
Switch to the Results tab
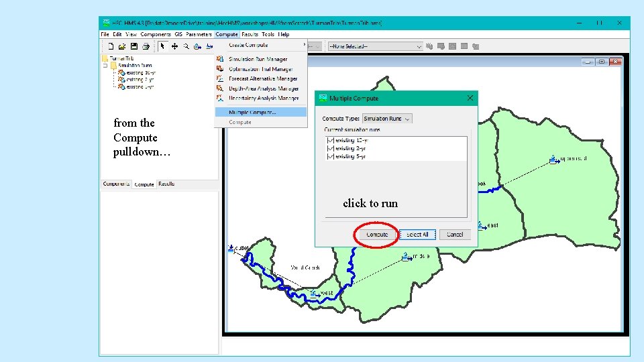click(166, 184)
